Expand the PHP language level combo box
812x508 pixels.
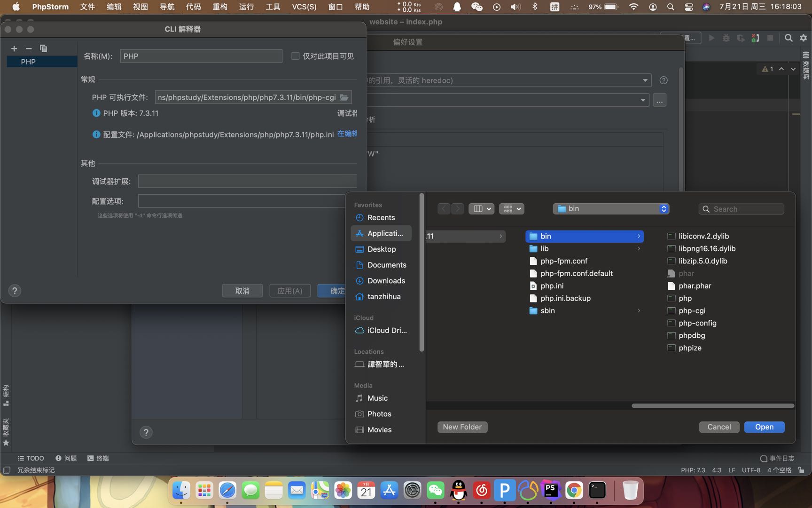click(x=645, y=80)
